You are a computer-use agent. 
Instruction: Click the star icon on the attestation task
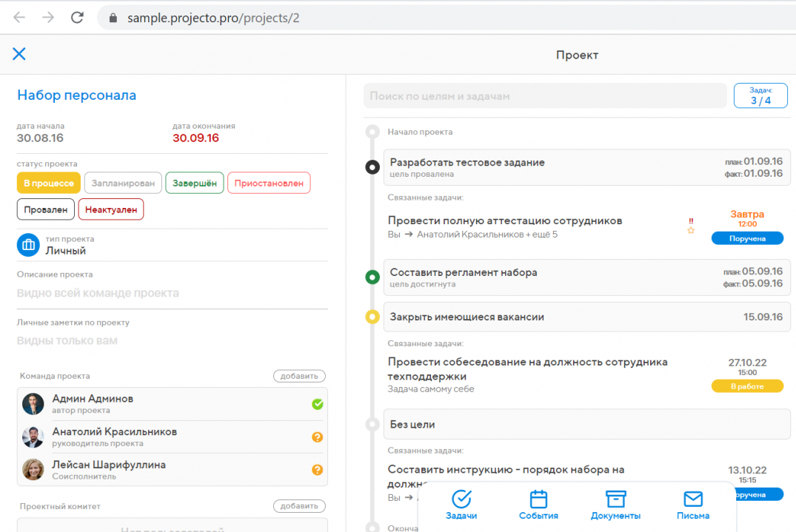[691, 231]
